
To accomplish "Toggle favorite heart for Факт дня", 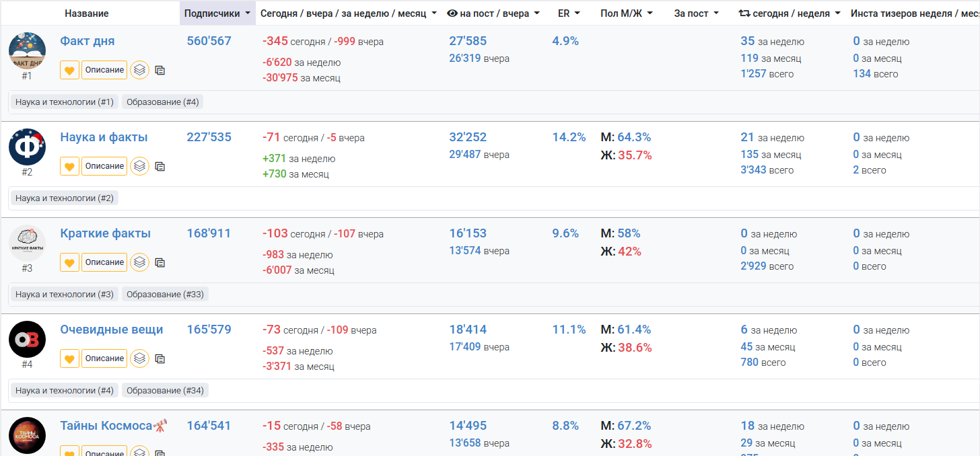I will (x=69, y=70).
